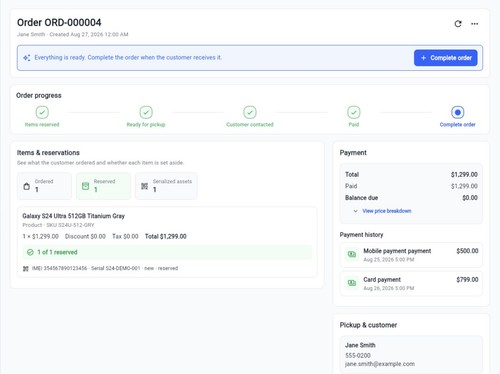Click the $799.00 payment amount
The width and height of the screenshot is (500, 374).
467,280
